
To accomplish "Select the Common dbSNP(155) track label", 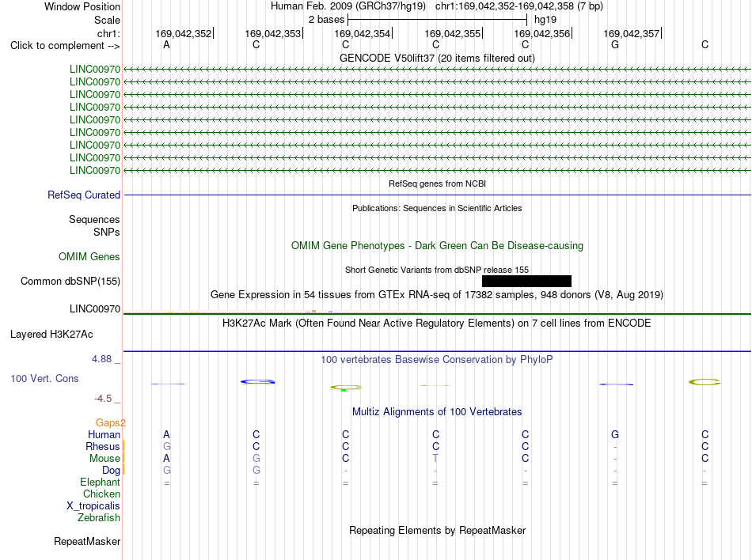I will [70, 282].
